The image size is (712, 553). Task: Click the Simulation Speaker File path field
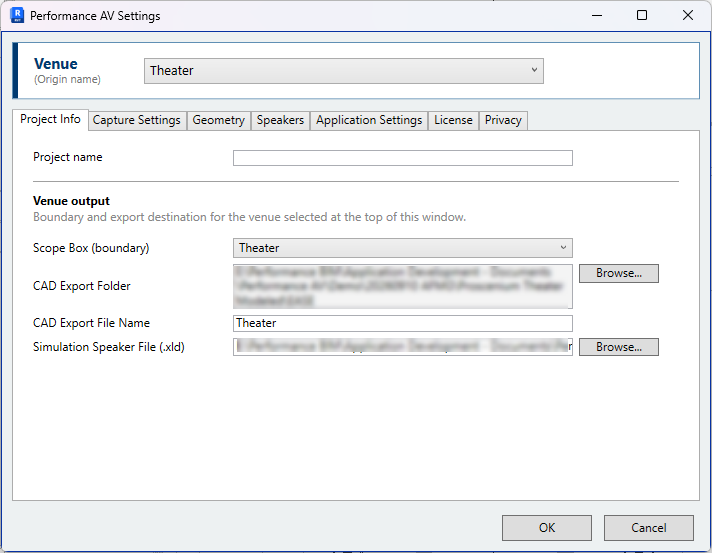pos(403,347)
